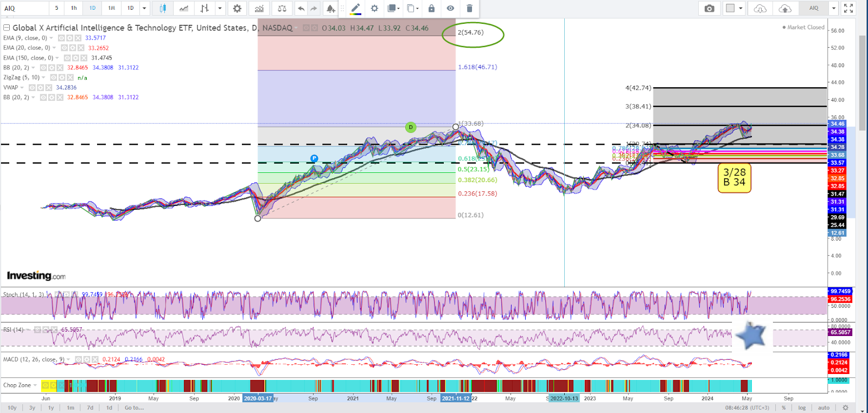Toggle the auto scale mode

point(824,408)
